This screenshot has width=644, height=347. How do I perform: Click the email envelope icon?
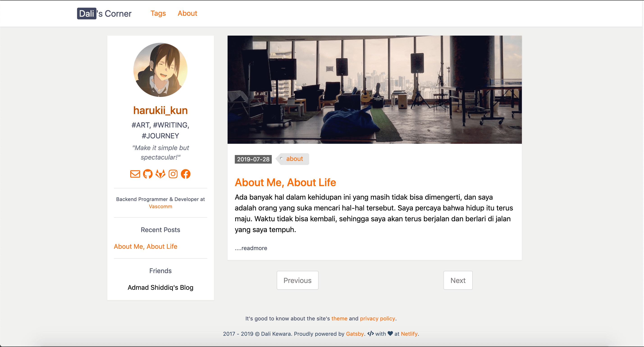(x=135, y=174)
